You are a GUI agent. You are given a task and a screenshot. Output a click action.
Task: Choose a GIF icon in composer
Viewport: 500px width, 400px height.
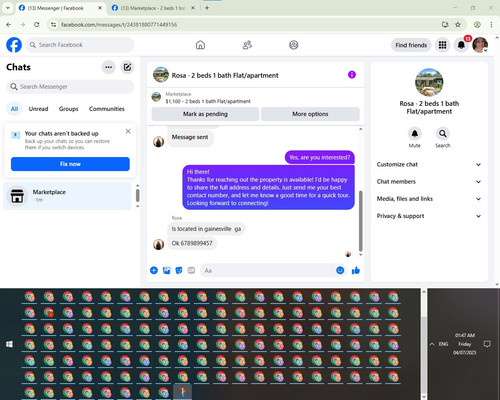coord(191,270)
